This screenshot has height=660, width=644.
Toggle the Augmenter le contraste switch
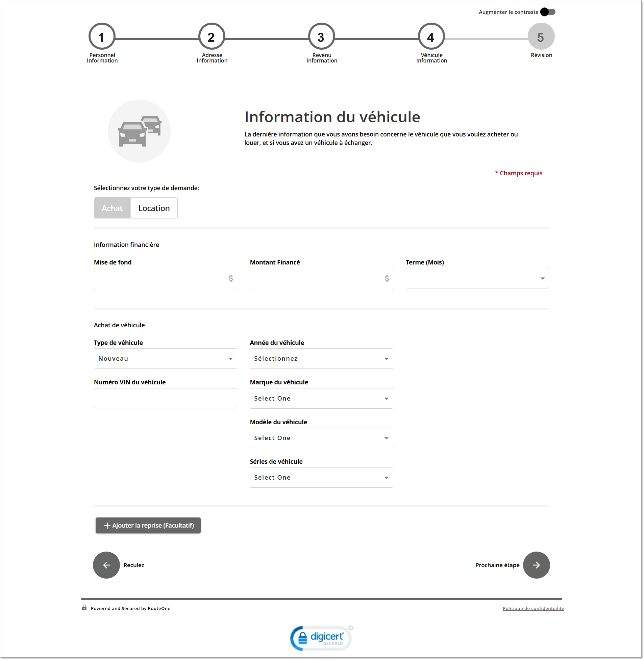[x=548, y=12]
